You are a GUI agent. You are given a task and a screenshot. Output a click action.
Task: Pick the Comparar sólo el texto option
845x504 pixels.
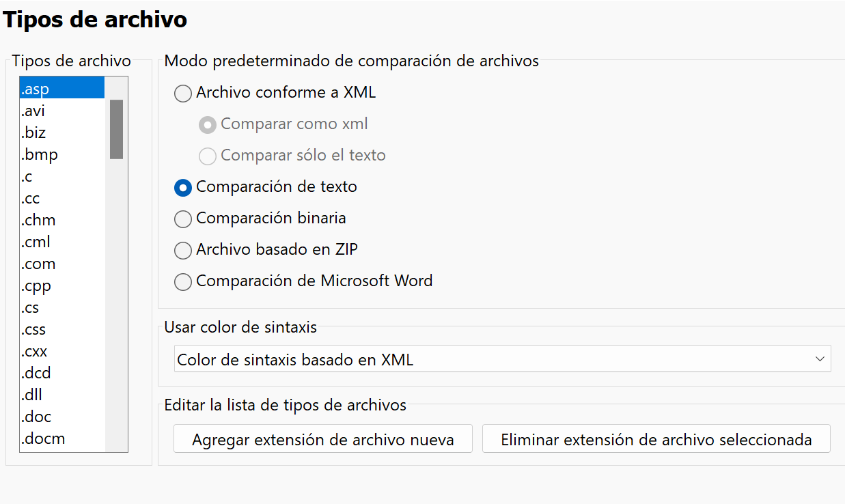[208, 156]
